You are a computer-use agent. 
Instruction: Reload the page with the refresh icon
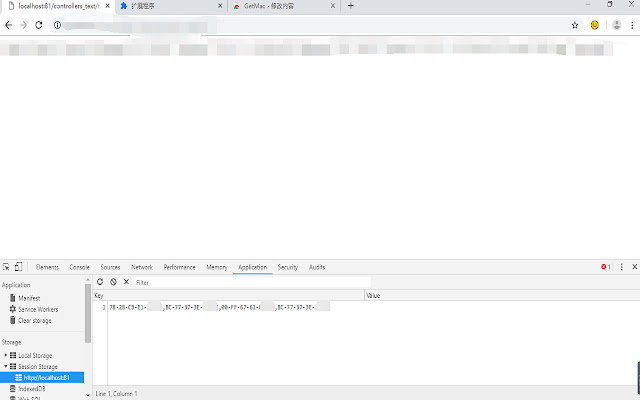(39, 25)
